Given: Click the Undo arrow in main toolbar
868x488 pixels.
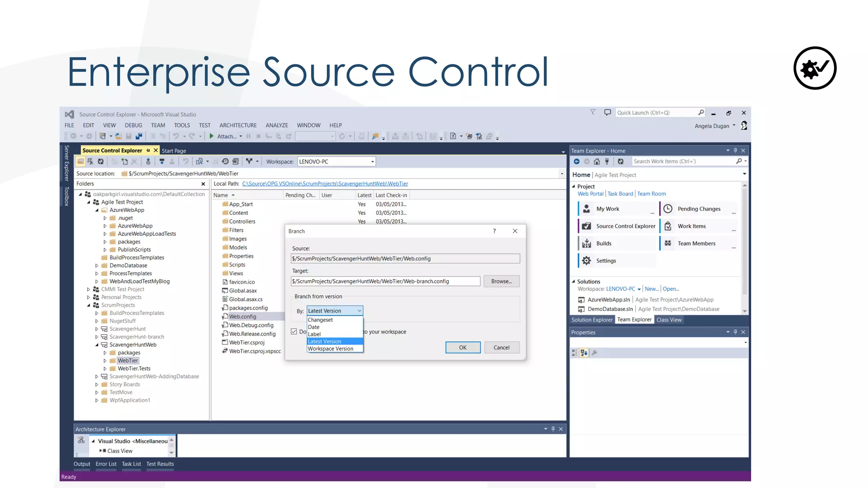Looking at the screenshot, I should pos(175,136).
